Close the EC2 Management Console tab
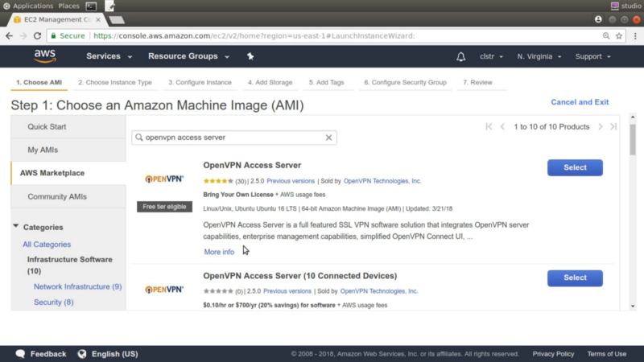This screenshot has height=362, width=644. pos(98,19)
